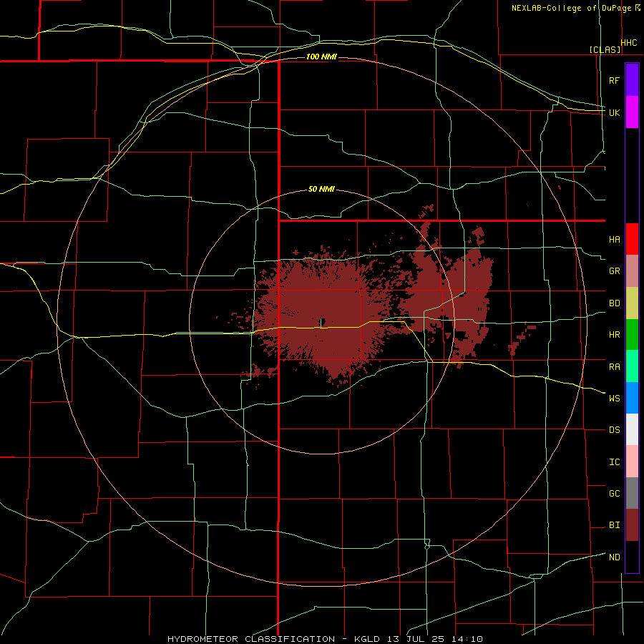Click the HA red legend swatch
The height and width of the screenshot is (644, 644).
point(632,239)
